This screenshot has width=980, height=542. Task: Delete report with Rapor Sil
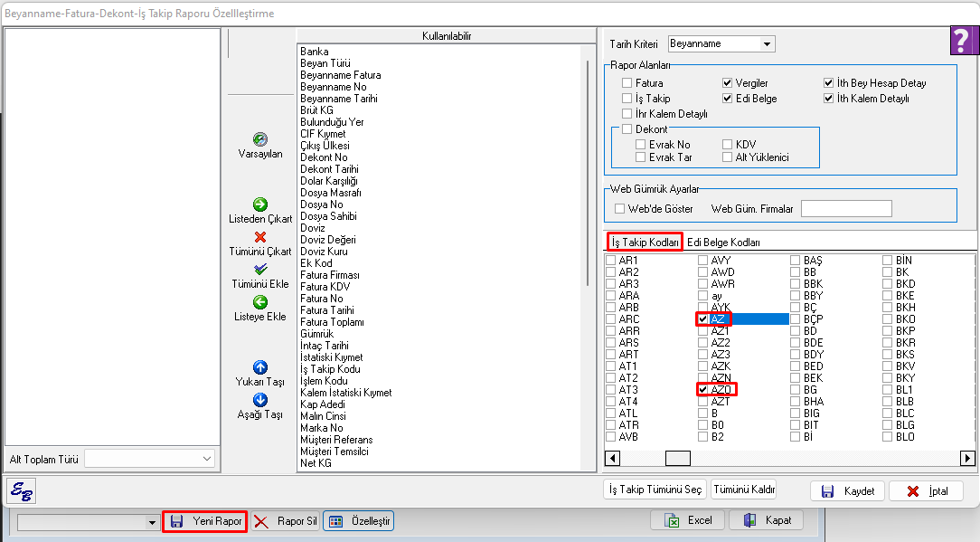click(x=287, y=521)
